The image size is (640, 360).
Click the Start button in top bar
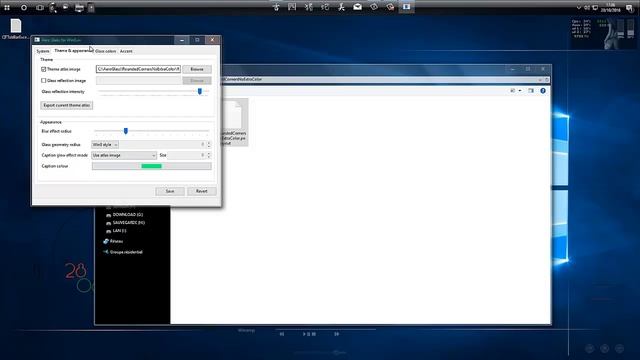7,7
